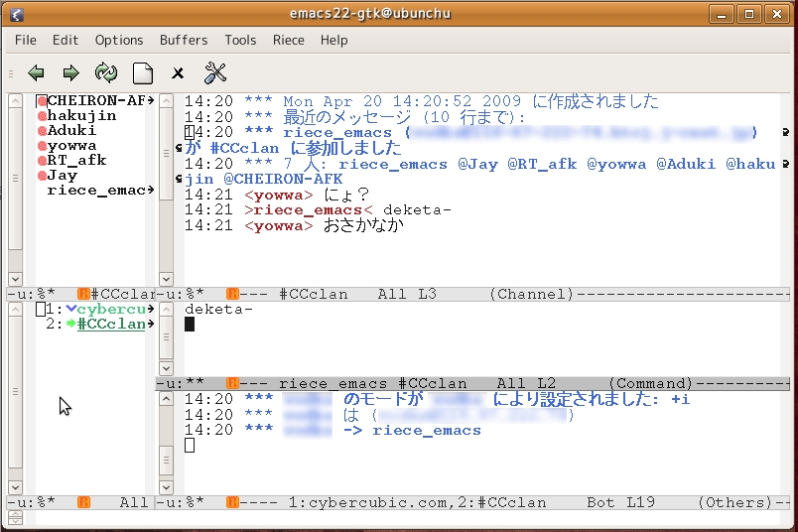Select user Aduki in the user list
Screen dimensions: 798x532
(x=71, y=130)
